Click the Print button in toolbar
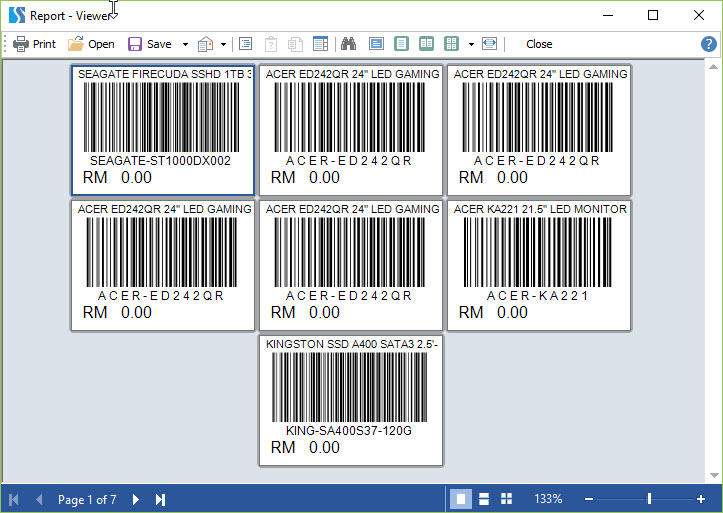723x513 pixels. tap(34, 44)
